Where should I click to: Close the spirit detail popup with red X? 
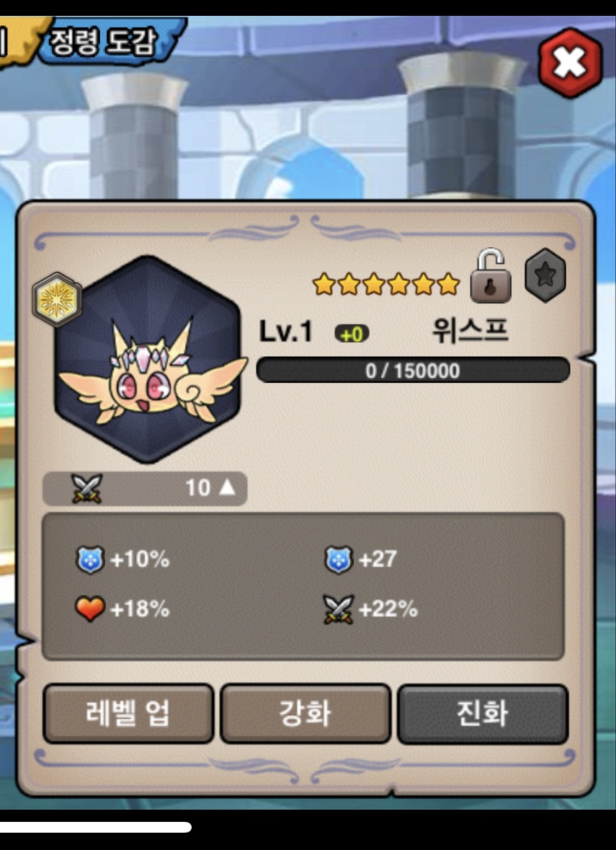pyautogui.click(x=570, y=63)
